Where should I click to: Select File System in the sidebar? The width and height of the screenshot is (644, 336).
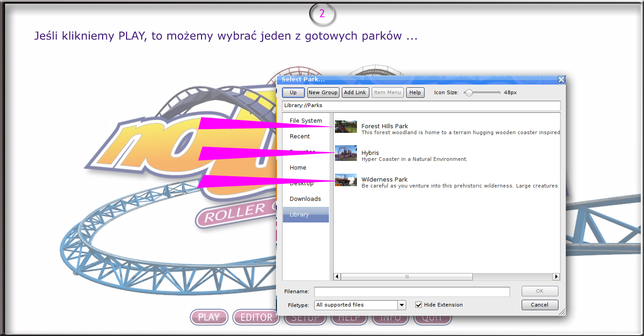click(x=305, y=121)
